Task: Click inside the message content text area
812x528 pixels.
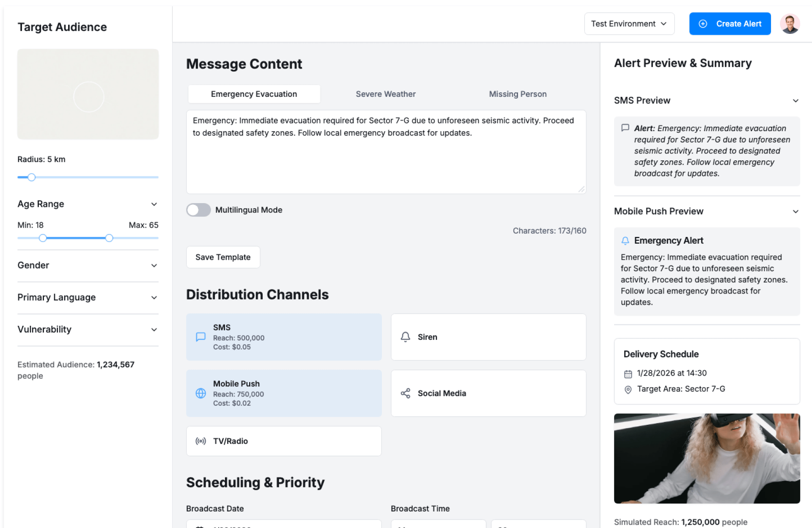Action: click(386, 161)
